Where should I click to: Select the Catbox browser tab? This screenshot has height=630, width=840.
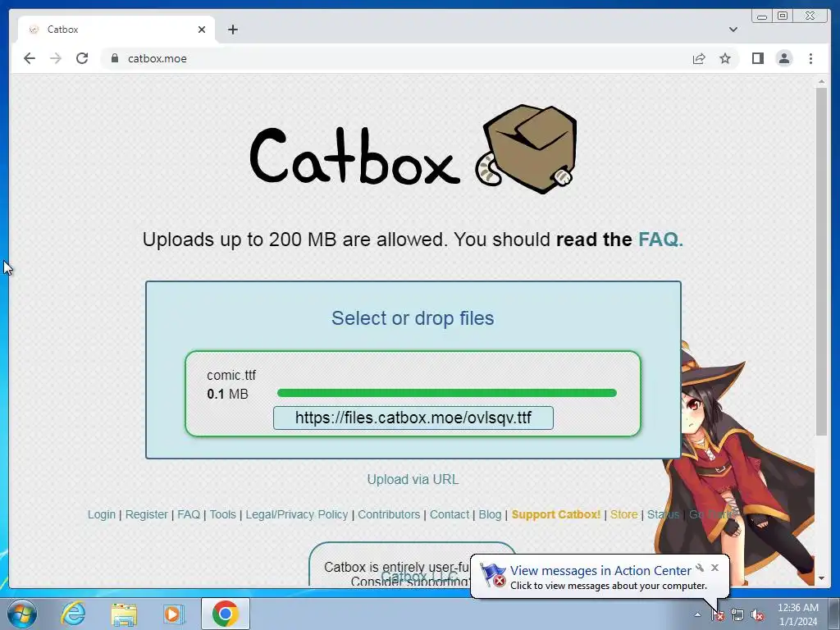point(116,30)
